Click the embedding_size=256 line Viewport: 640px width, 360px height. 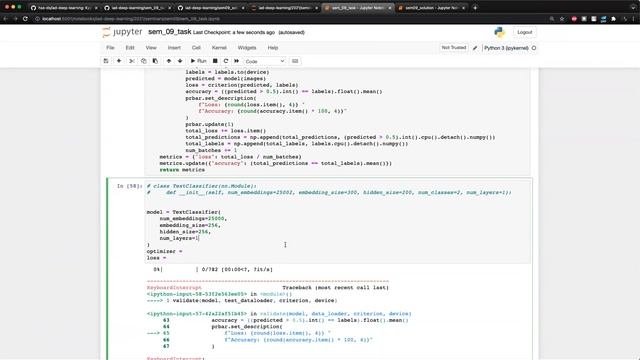click(x=190, y=225)
